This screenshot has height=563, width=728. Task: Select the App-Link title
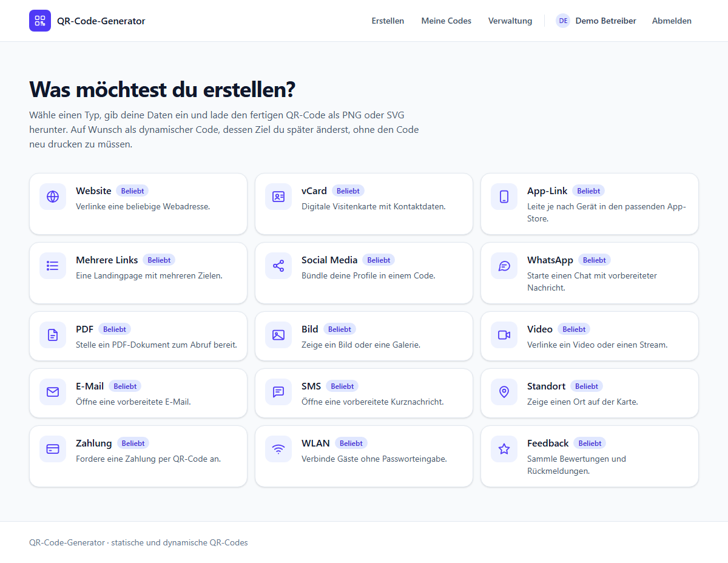coord(547,190)
